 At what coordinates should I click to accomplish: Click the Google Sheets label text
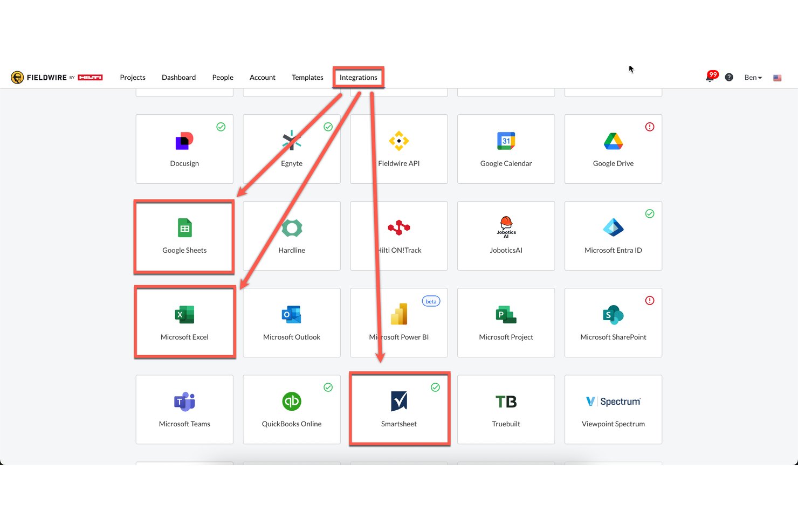(x=184, y=250)
